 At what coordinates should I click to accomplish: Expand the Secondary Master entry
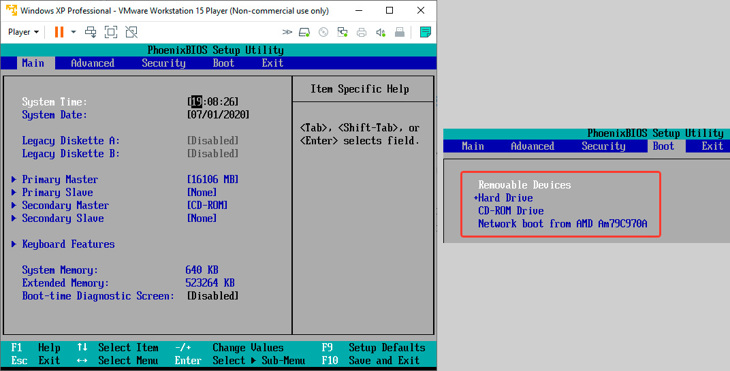click(65, 205)
